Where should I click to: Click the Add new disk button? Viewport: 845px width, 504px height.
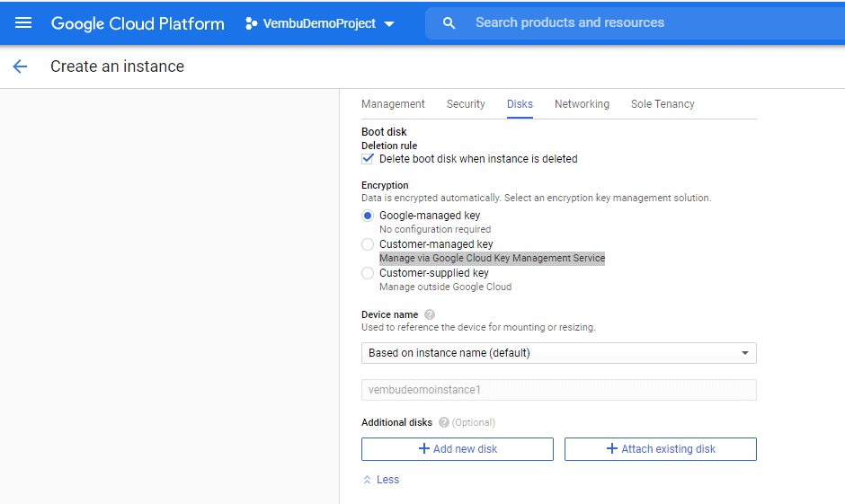[457, 449]
